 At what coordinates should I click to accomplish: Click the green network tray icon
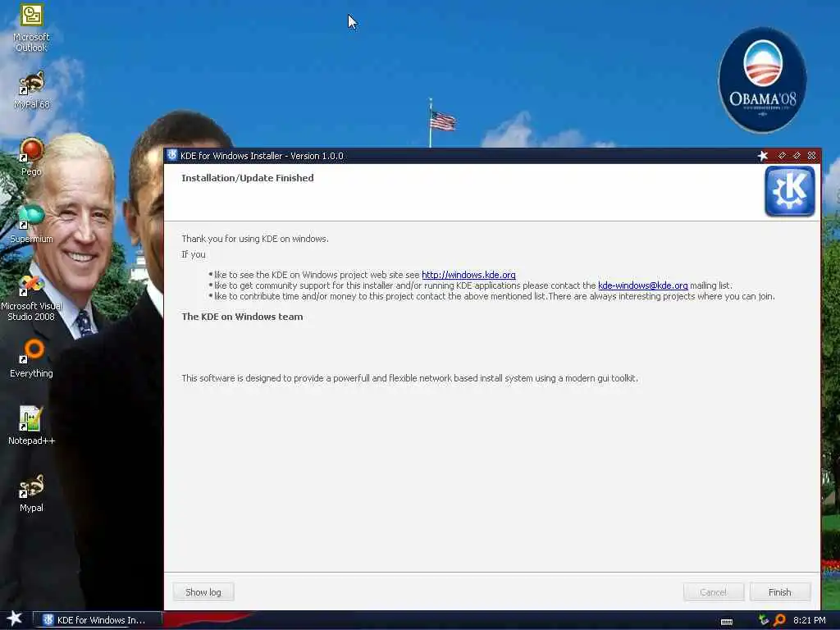tap(764, 620)
